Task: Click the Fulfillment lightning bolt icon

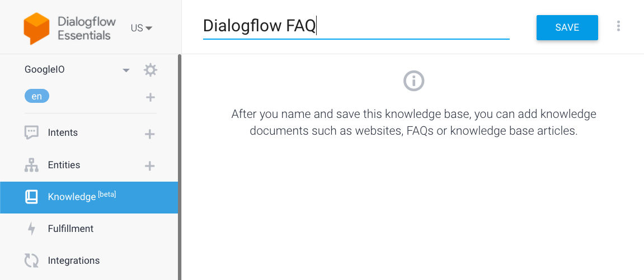Action: 31,229
